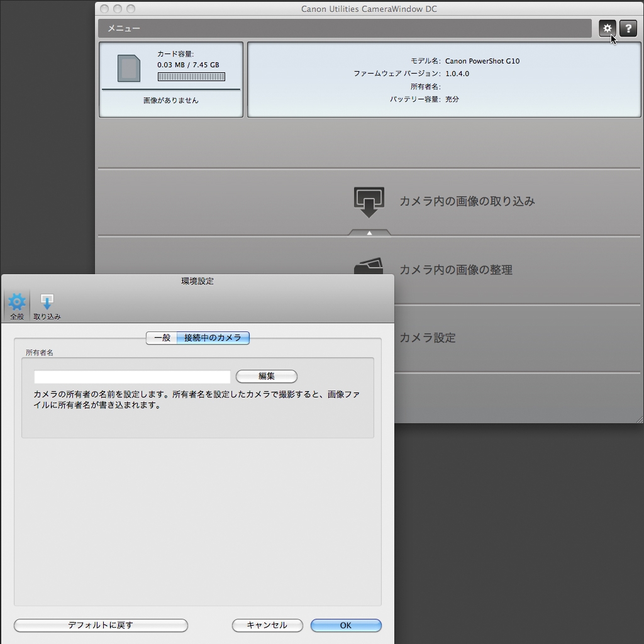The image size is (644, 644).
Task: Click the download icon for カメラ内の画像の取り込み
Action: click(369, 202)
